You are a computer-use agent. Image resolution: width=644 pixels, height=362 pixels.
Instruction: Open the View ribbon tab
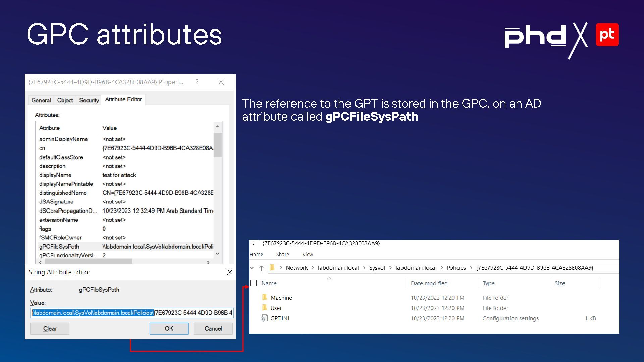[307, 254]
